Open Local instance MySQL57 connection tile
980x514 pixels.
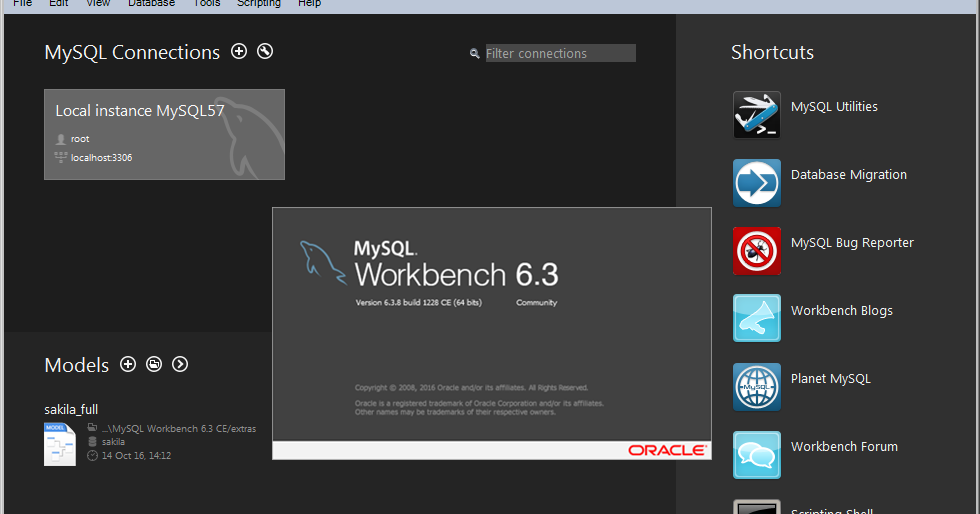click(164, 134)
